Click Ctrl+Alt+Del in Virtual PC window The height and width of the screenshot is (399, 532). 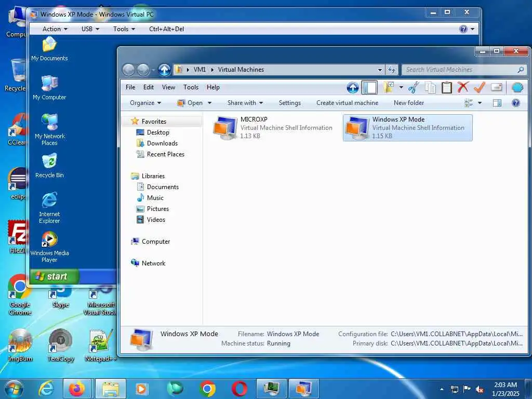coord(167,29)
